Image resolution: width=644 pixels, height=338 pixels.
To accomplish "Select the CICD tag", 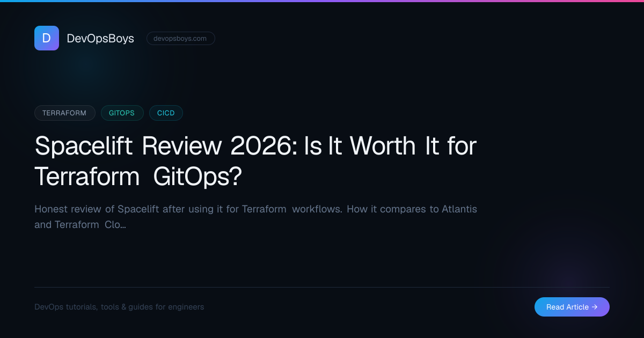I will [166, 113].
